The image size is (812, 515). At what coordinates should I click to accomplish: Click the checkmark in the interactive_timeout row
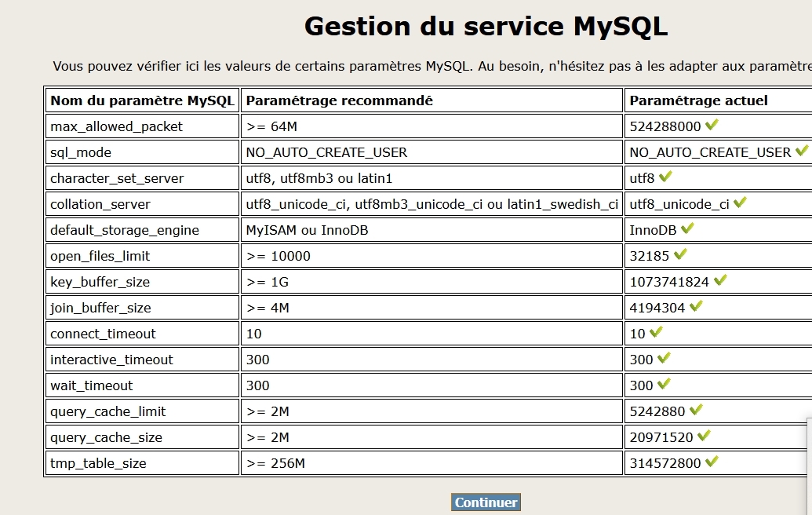(664, 358)
